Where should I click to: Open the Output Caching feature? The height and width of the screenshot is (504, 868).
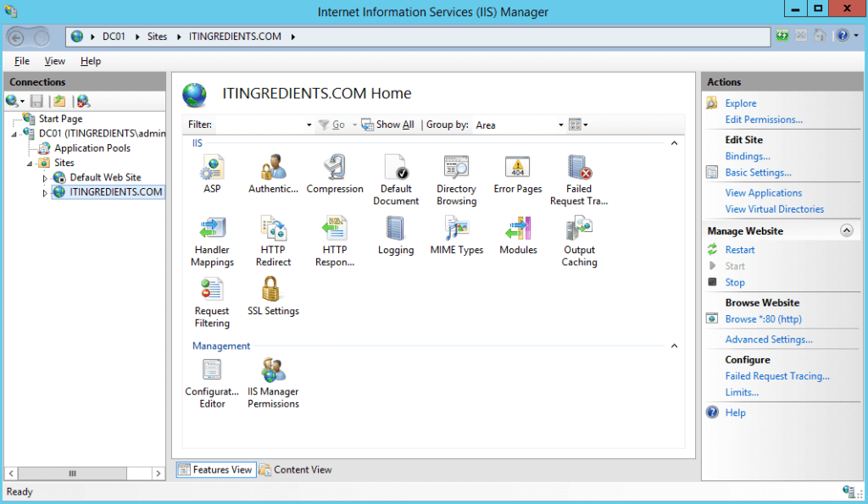(579, 241)
